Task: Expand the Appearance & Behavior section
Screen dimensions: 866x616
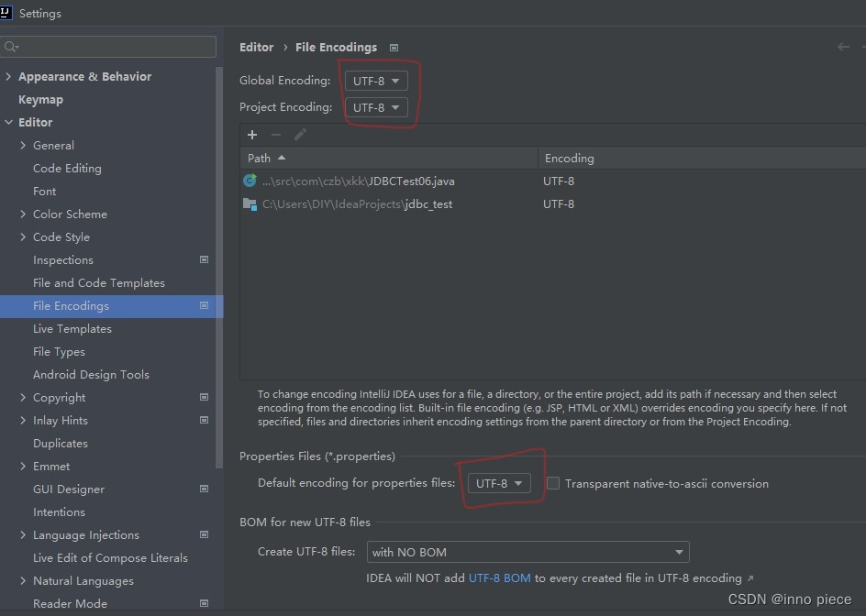Action: click(x=8, y=76)
